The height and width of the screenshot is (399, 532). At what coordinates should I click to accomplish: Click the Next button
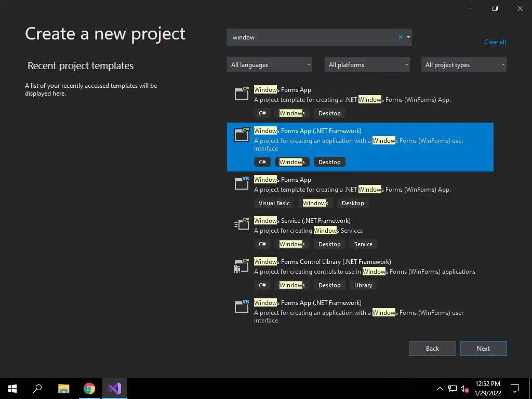pos(484,349)
